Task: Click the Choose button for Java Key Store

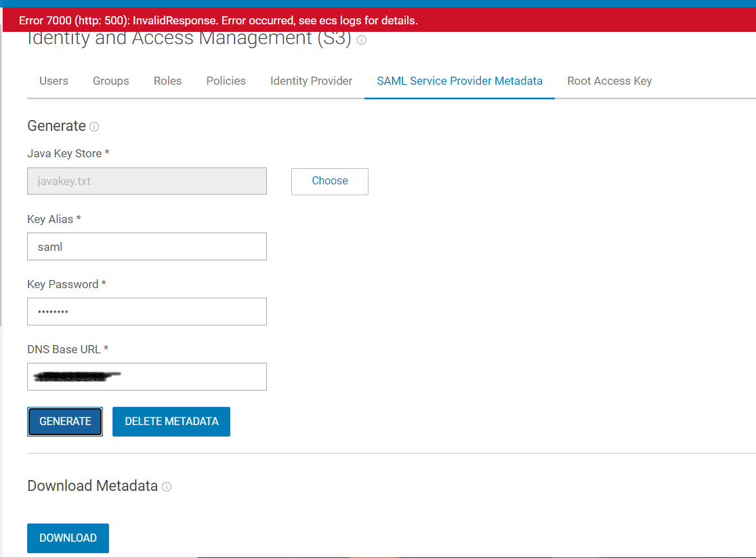Action: coord(329,181)
